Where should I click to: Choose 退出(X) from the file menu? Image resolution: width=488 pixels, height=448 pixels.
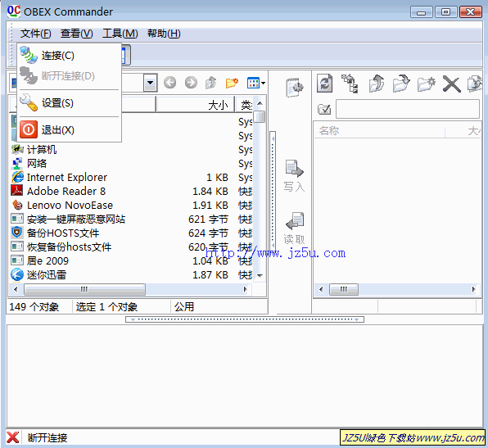(69, 129)
